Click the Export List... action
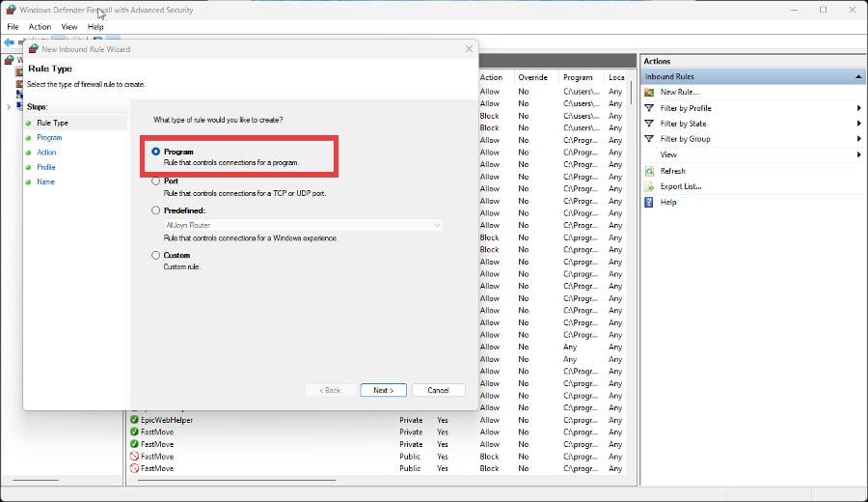This screenshot has width=868, height=502. coord(681,186)
